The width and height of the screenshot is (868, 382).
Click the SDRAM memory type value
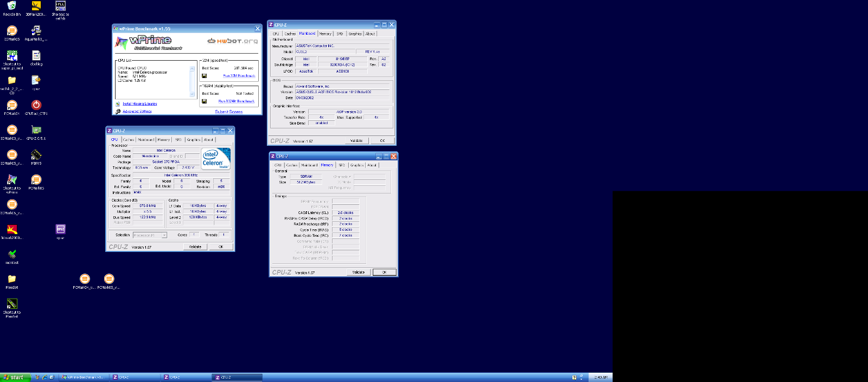(307, 177)
